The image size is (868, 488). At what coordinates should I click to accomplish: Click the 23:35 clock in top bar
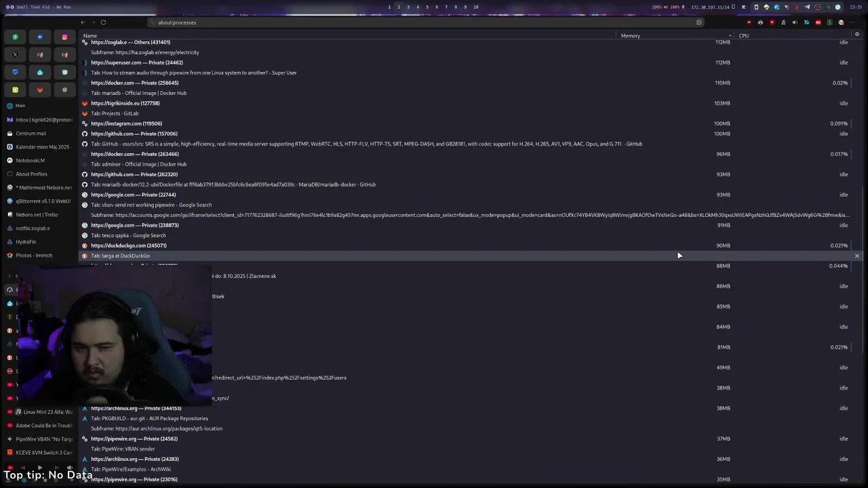pyautogui.click(x=856, y=7)
